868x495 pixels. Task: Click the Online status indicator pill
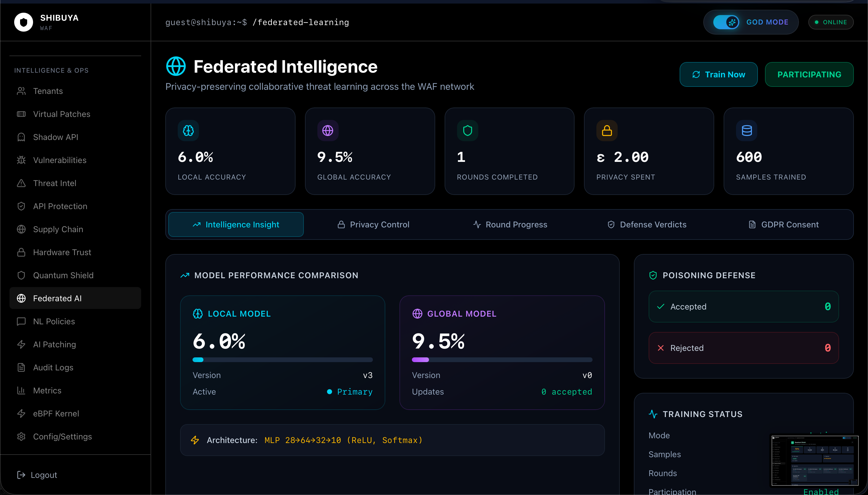[x=831, y=22]
